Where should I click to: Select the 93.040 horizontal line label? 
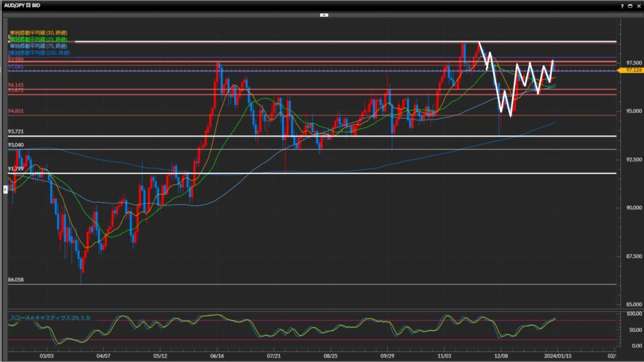[x=16, y=145]
